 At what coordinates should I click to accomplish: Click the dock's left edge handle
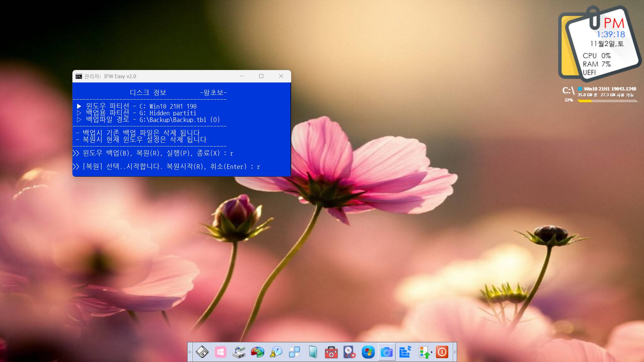point(190,352)
